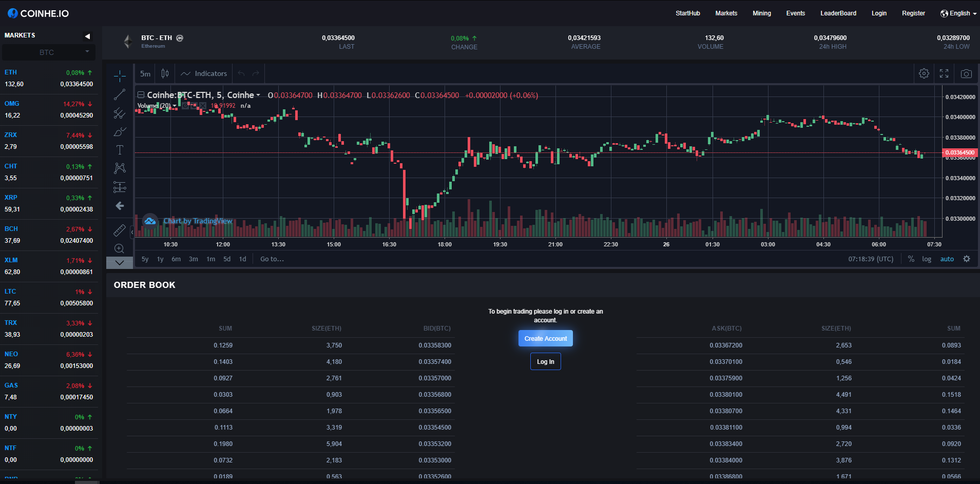Click the Create Account button
The width and height of the screenshot is (980, 484).
pyautogui.click(x=546, y=338)
